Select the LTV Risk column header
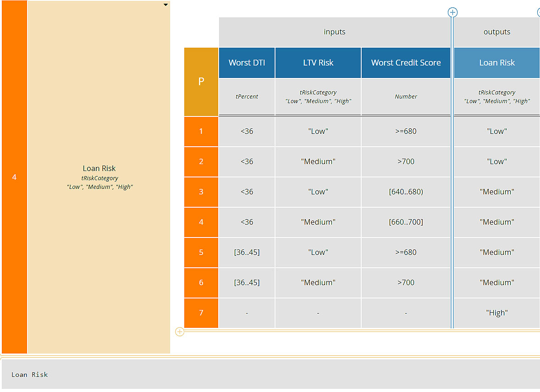This screenshot has width=540, height=392. 318,63
